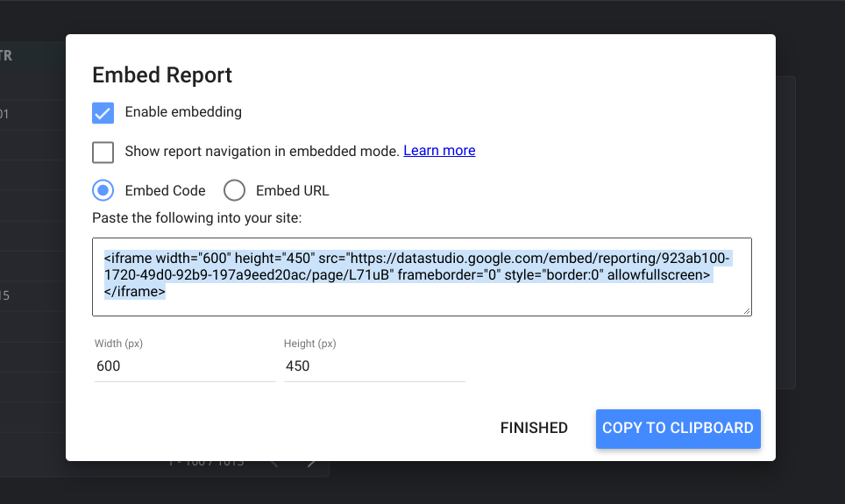The height and width of the screenshot is (504, 845).
Task: Choose the Embed URL radio button
Action: point(234,190)
